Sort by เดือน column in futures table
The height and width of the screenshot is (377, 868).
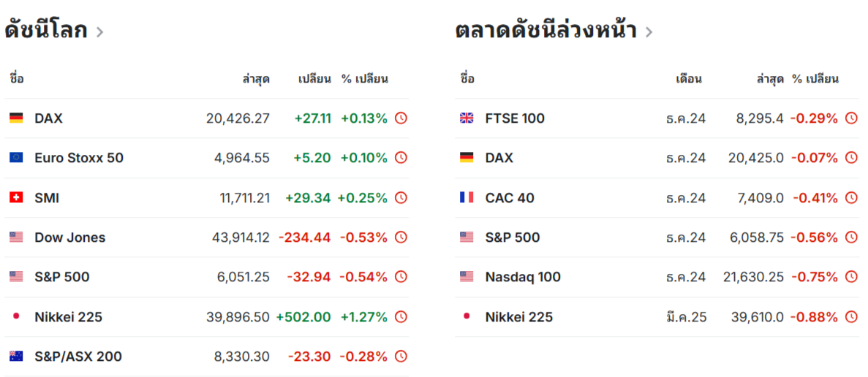tap(689, 78)
